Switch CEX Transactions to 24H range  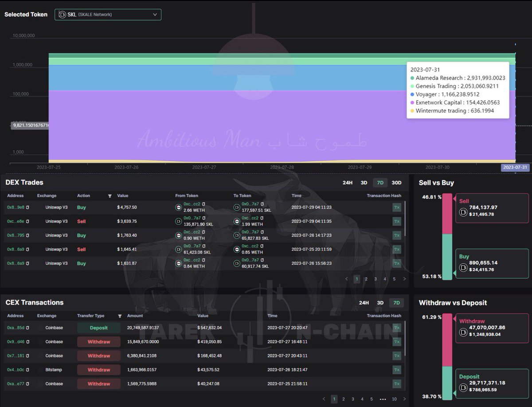(x=364, y=303)
